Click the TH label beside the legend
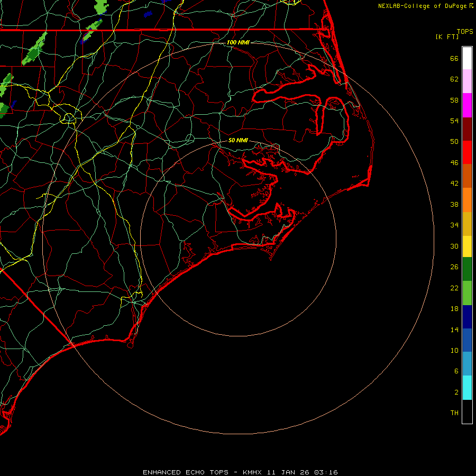The image size is (476, 476). [x=454, y=413]
